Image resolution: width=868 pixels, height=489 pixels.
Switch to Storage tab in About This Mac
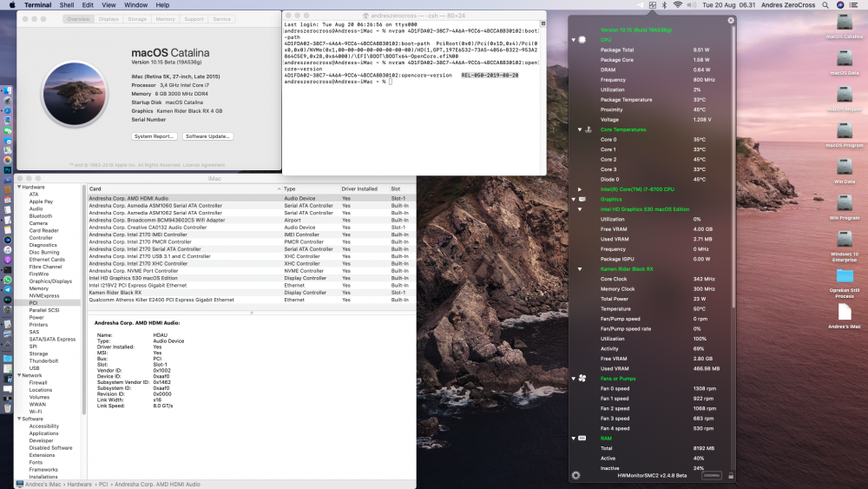[x=137, y=19]
